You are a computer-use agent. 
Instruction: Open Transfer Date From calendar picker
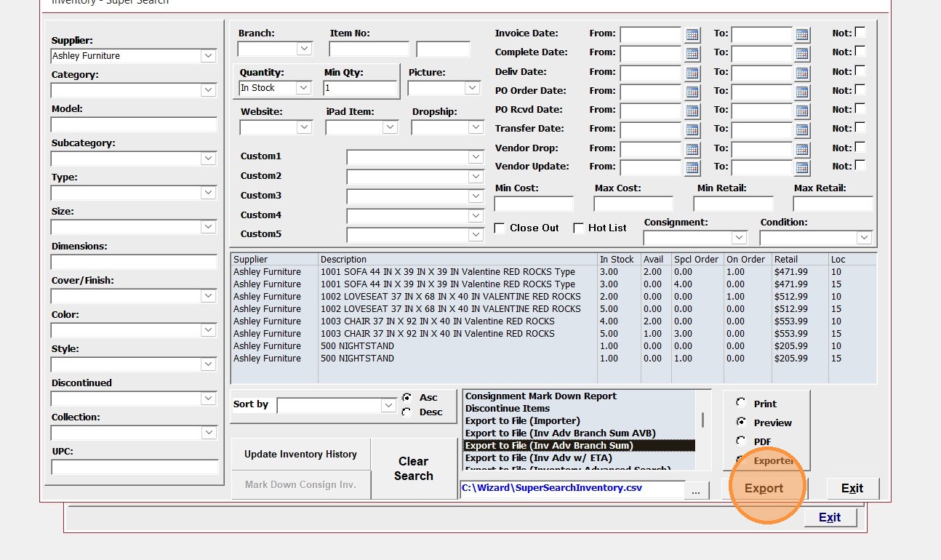[692, 129]
